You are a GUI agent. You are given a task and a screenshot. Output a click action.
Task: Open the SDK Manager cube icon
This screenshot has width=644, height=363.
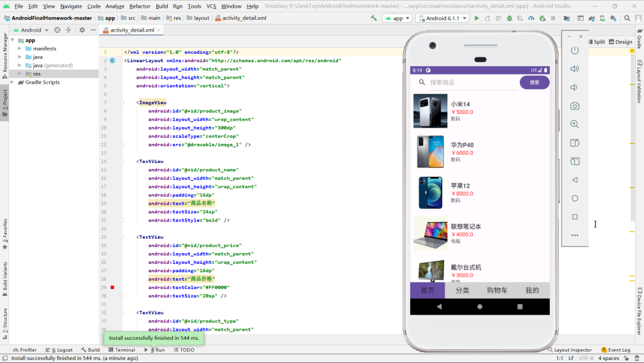(613, 18)
